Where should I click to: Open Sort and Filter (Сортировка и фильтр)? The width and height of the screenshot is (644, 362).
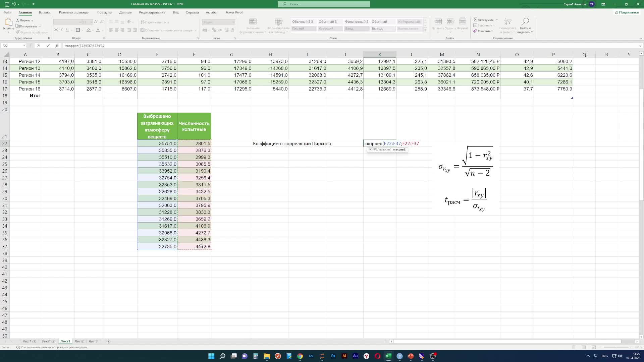(508, 26)
